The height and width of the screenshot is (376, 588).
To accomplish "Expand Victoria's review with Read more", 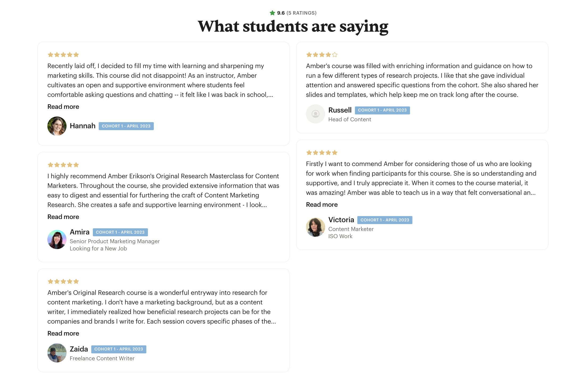I will (322, 205).
